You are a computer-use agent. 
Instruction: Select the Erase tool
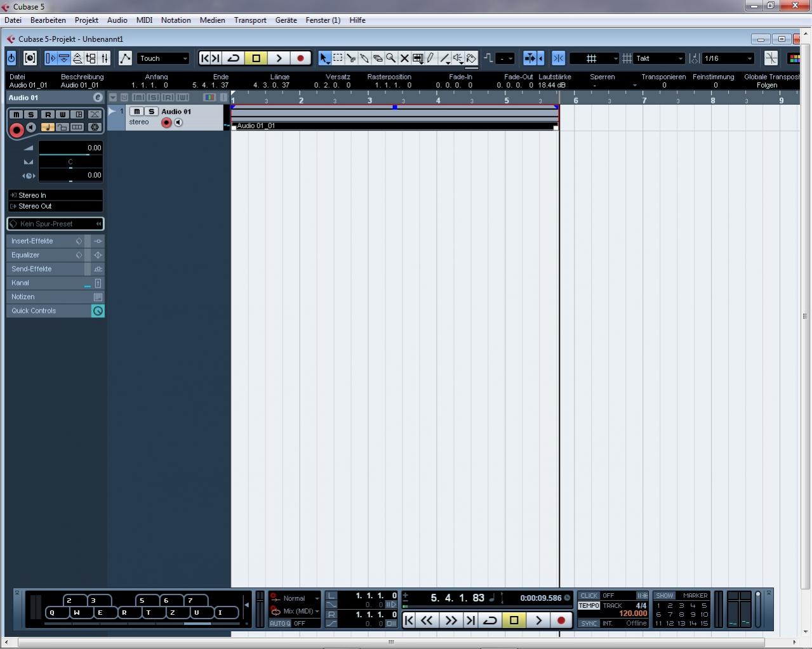pyautogui.click(x=378, y=58)
